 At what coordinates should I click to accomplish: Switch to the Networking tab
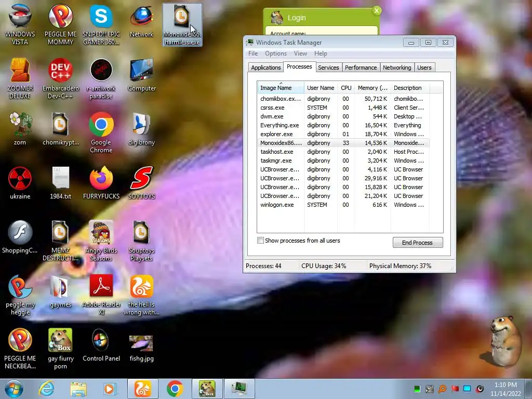point(396,68)
